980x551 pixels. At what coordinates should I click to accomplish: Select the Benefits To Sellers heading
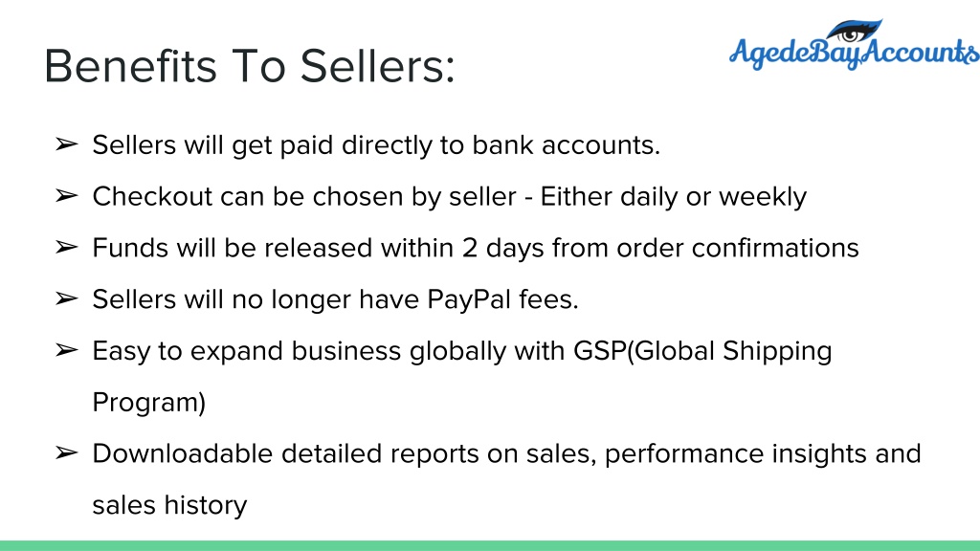(250, 66)
